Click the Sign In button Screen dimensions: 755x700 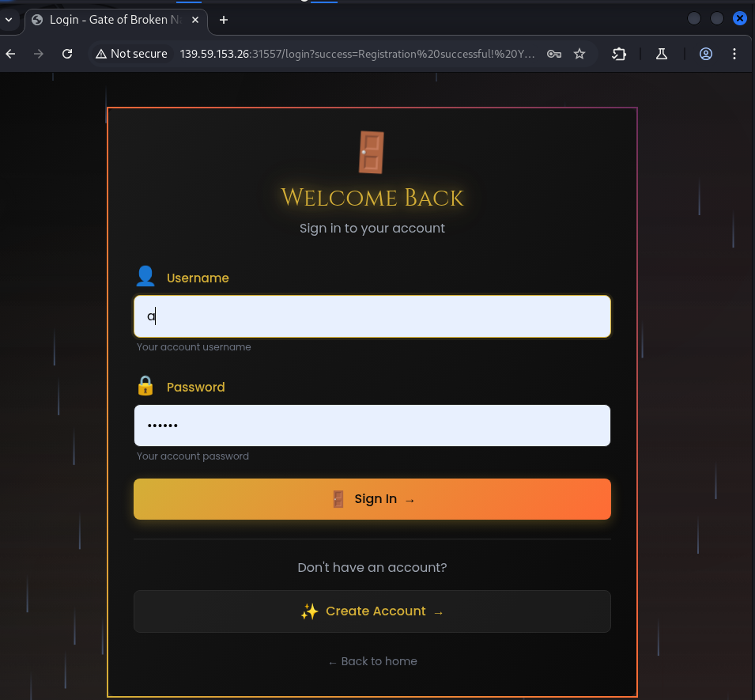pos(372,499)
